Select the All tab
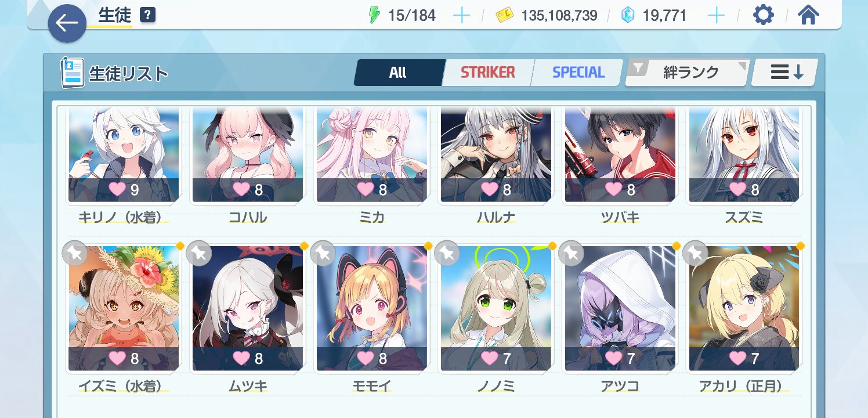Screen dimensions: 868x418 (x=398, y=73)
